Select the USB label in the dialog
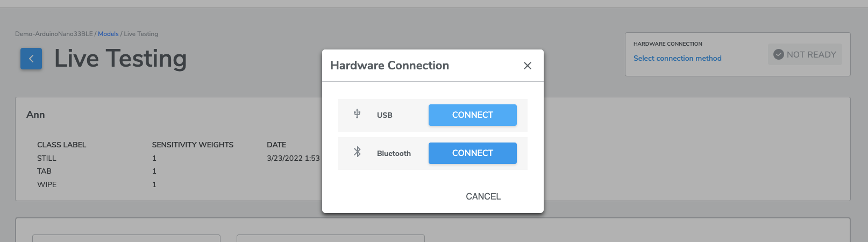The height and width of the screenshot is (242, 868). pyautogui.click(x=385, y=115)
